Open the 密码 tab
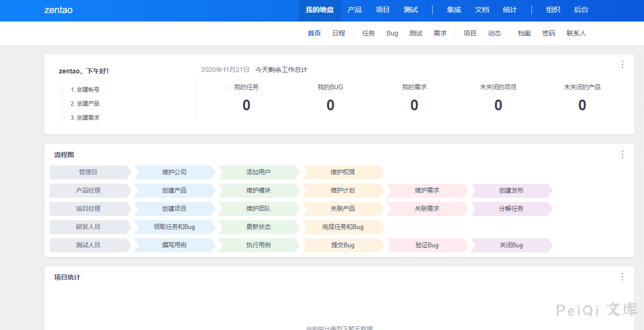Viewport: 644px width, 330px height. (x=549, y=33)
